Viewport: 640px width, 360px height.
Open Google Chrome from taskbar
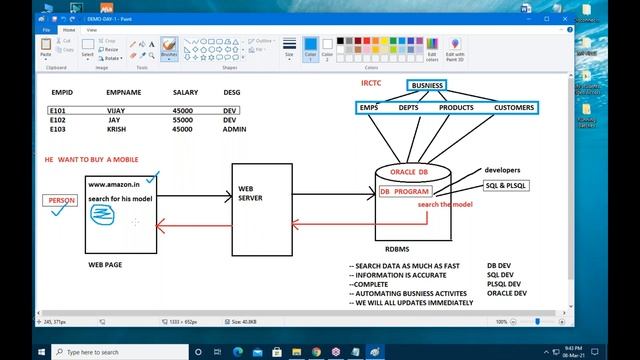pyautogui.click(x=316, y=352)
